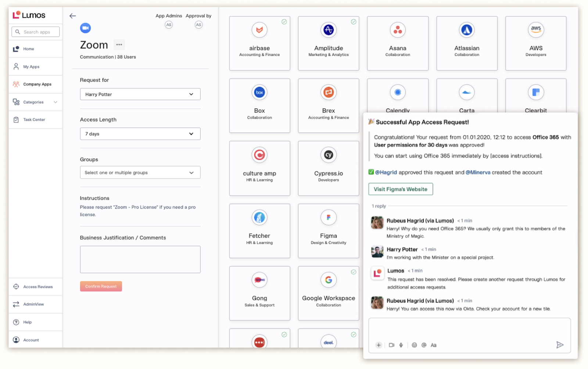Open Help in the sidebar
The height and width of the screenshot is (369, 588).
pyautogui.click(x=35, y=322)
